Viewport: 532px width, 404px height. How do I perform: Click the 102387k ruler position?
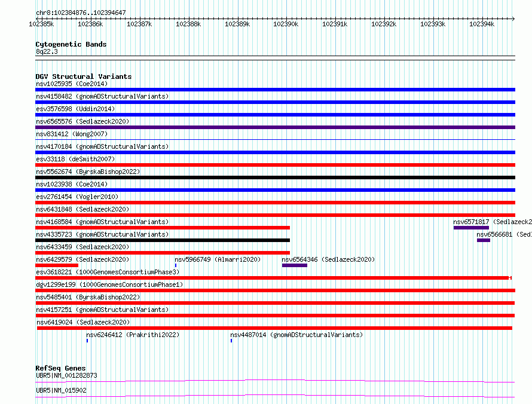coord(139,24)
